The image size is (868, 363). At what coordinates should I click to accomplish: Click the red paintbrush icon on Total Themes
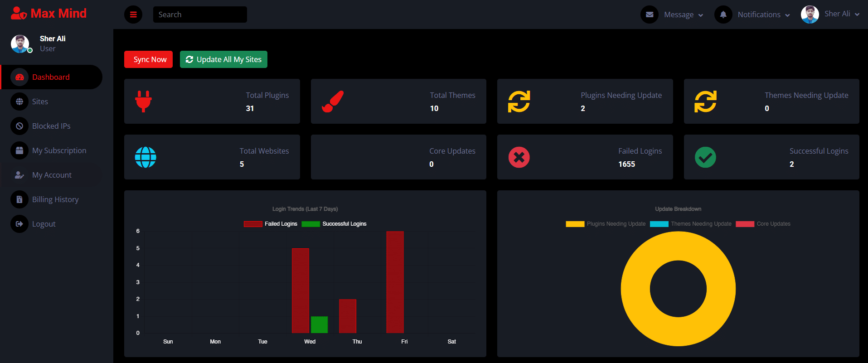pos(333,102)
